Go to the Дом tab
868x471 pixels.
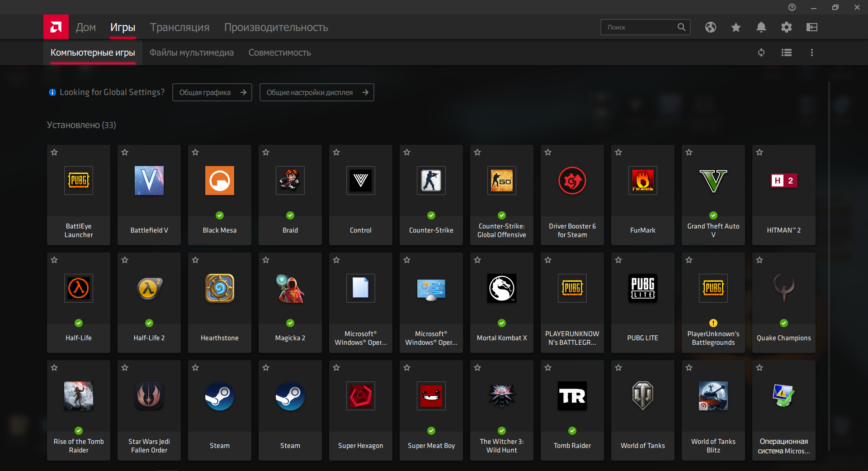point(86,27)
